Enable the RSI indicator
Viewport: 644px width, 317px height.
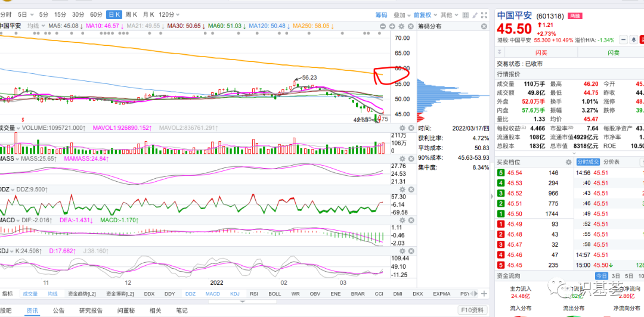click(254, 294)
